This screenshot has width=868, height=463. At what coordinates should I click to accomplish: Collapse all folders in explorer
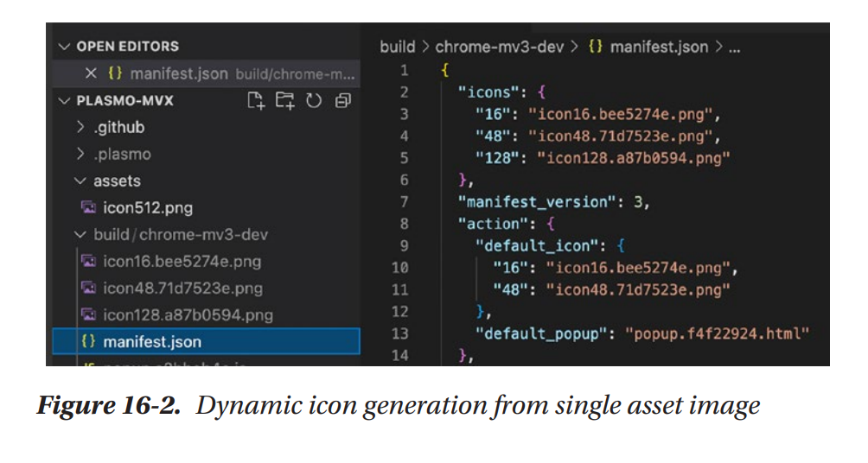342,100
